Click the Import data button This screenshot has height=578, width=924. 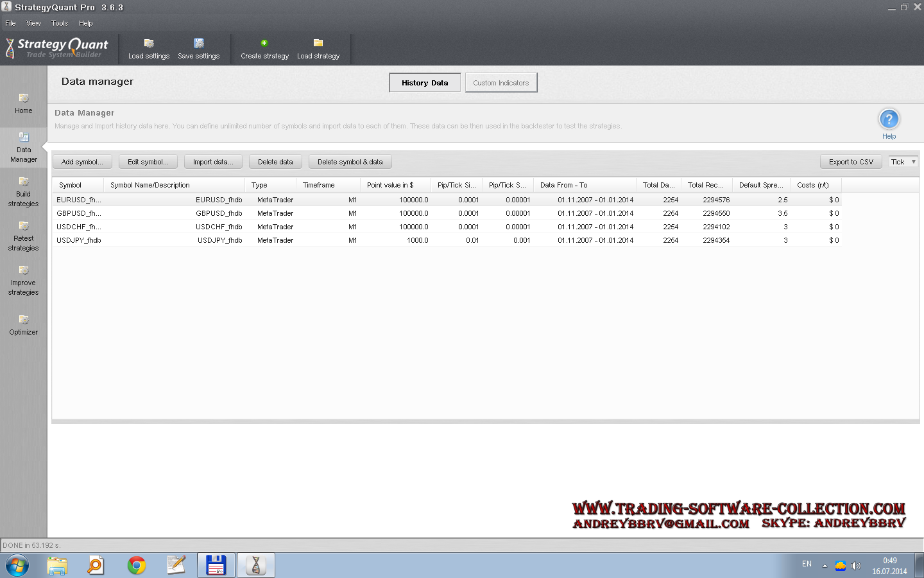(213, 162)
